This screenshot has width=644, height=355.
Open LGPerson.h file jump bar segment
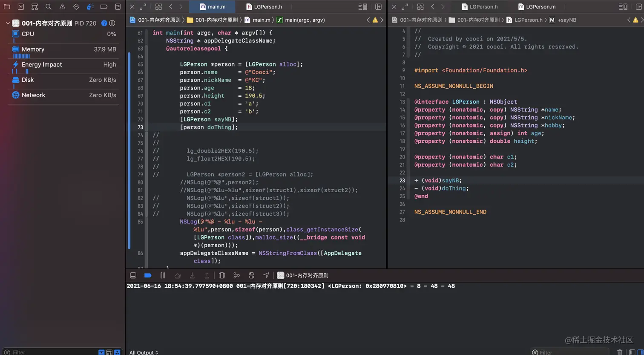[x=524, y=20]
